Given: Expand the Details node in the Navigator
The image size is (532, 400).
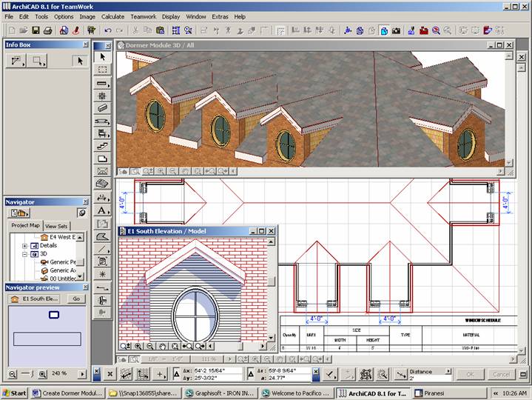Looking at the screenshot, I should point(24,246).
